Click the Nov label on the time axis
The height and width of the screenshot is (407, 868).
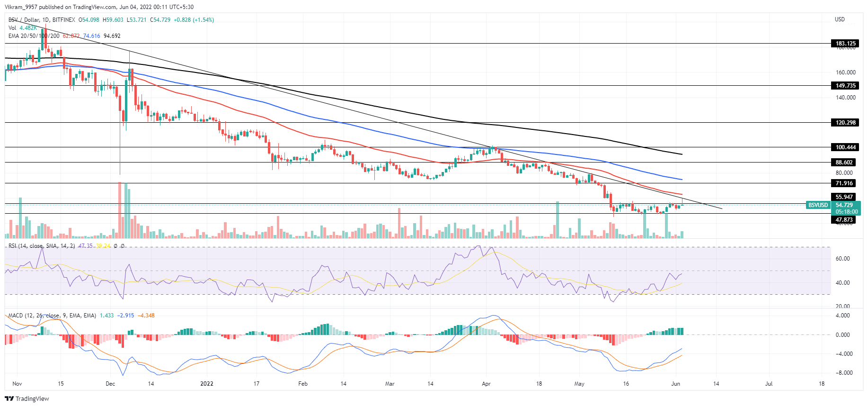[17, 384]
